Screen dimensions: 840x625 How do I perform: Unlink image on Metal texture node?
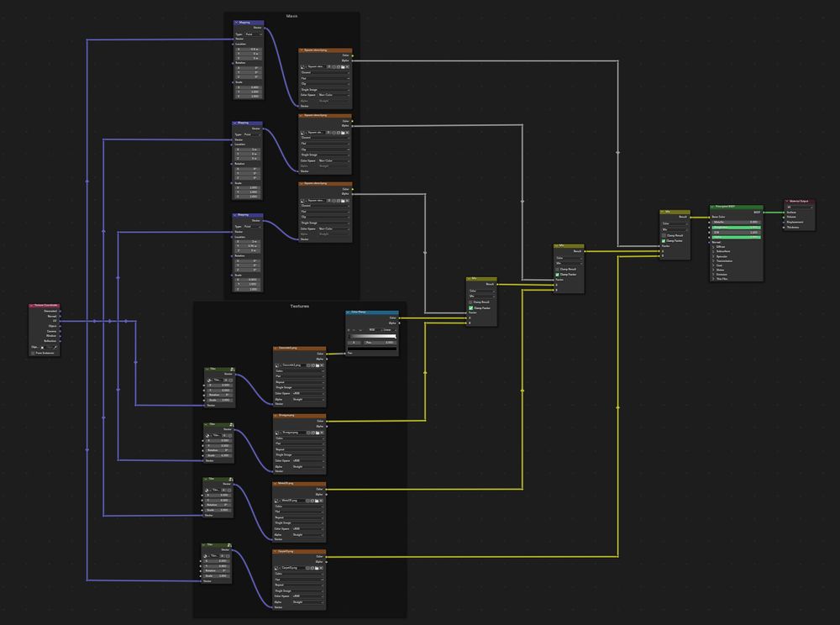pyautogui.click(x=322, y=501)
